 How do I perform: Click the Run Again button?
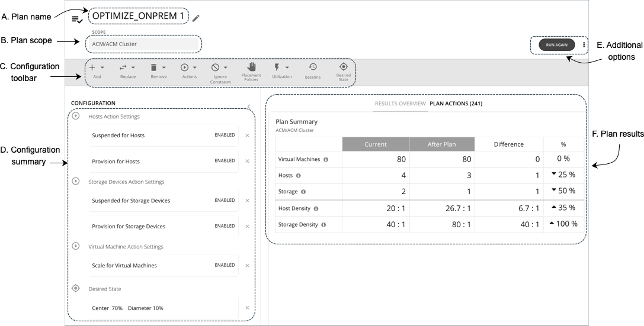[556, 45]
